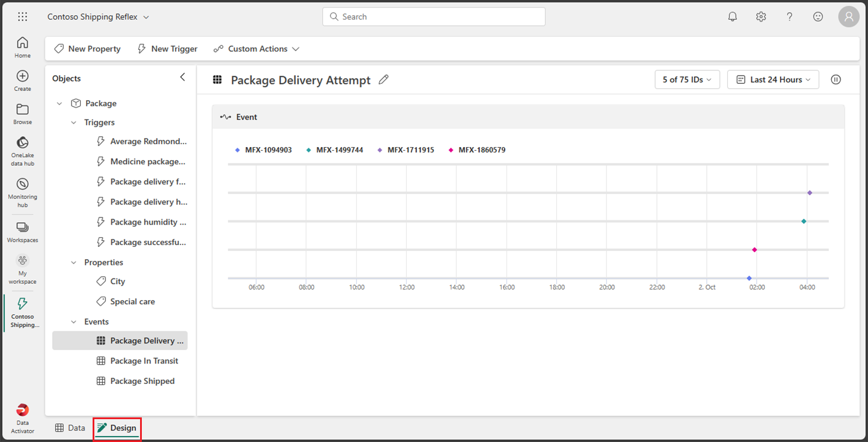Open OneLake data hub

22,152
